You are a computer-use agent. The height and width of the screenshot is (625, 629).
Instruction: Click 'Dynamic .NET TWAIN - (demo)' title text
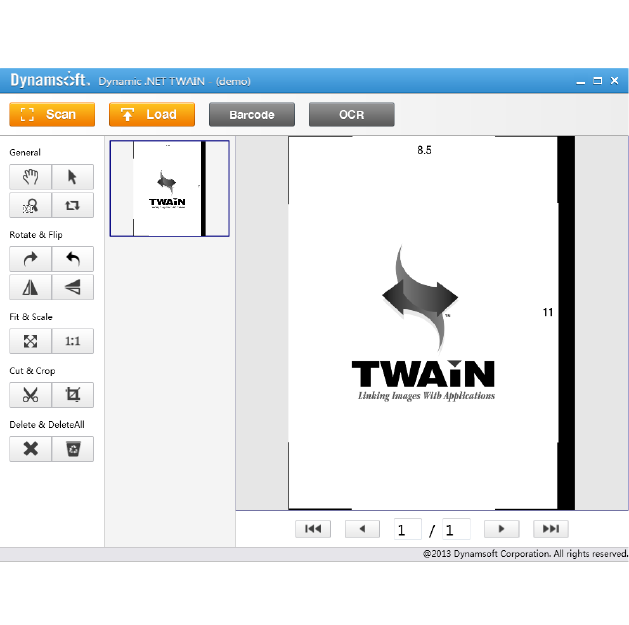point(174,81)
